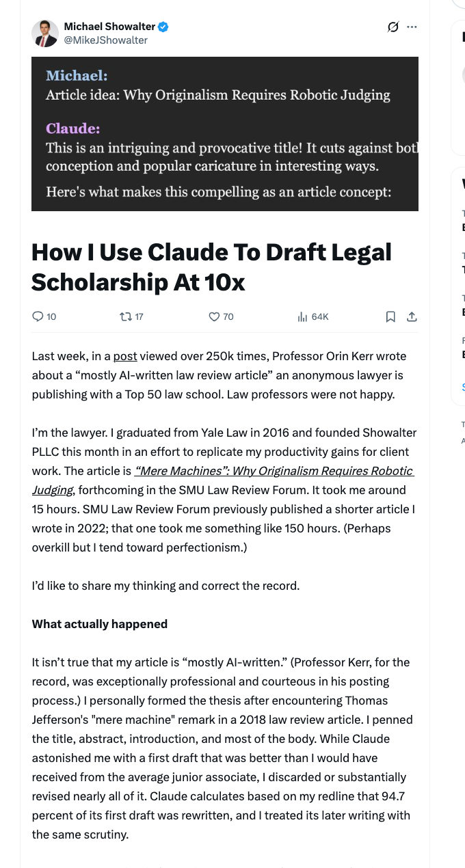The width and height of the screenshot is (465, 868).
Task: Click the blue verified badge
Action: (x=163, y=27)
